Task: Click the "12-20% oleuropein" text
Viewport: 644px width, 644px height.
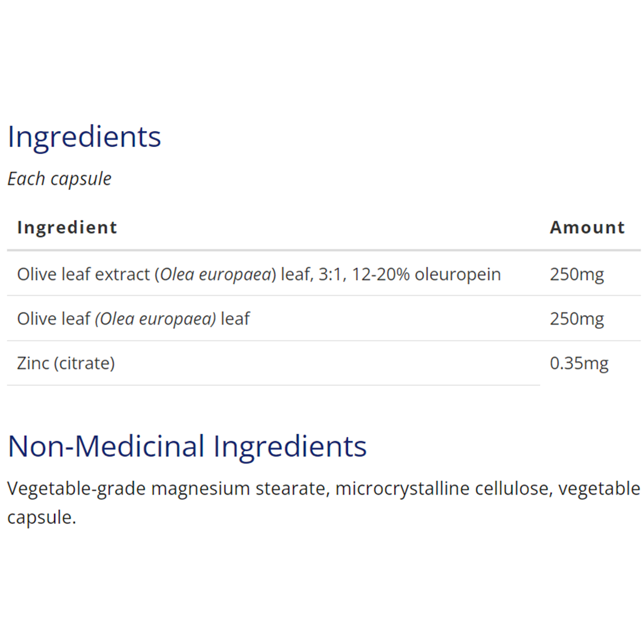Action: [x=426, y=274]
